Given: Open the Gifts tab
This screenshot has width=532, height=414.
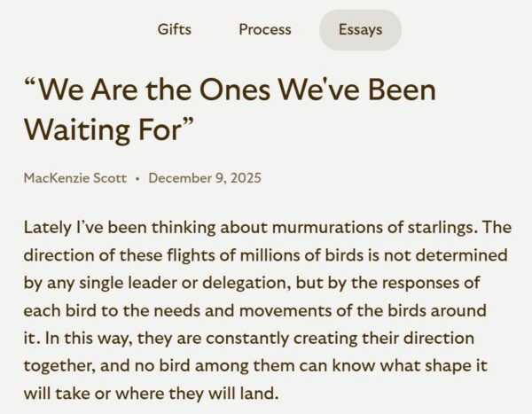Looking at the screenshot, I should [175, 29].
